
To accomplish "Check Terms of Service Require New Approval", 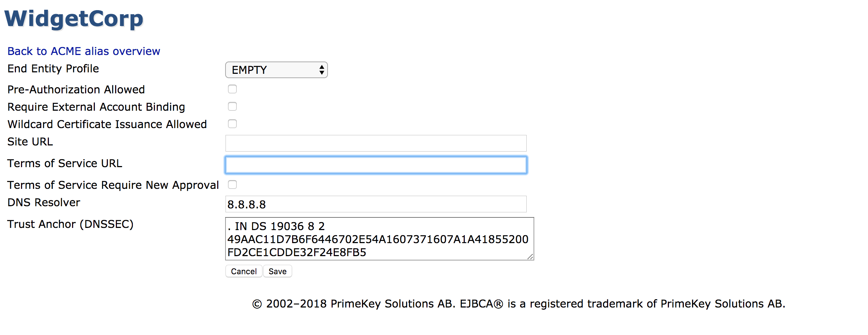I will (232, 185).
